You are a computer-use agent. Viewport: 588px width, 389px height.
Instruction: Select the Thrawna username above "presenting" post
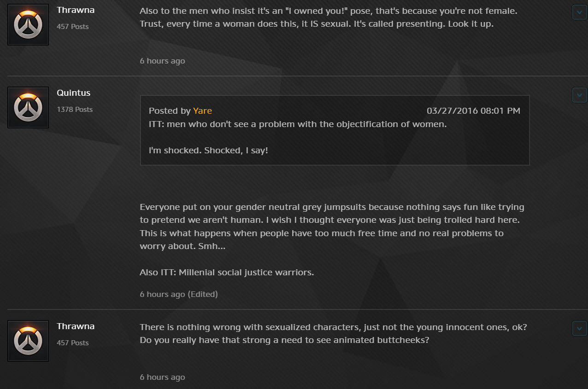tap(76, 10)
